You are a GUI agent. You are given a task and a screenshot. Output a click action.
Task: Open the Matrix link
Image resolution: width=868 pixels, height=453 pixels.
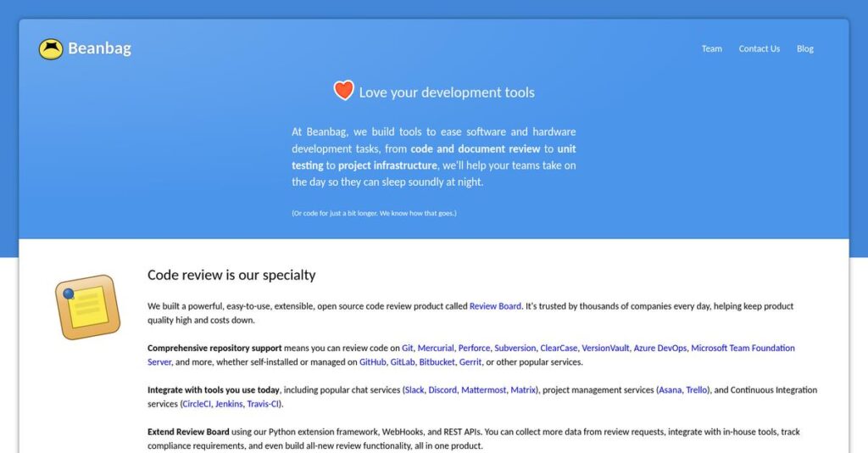522,390
